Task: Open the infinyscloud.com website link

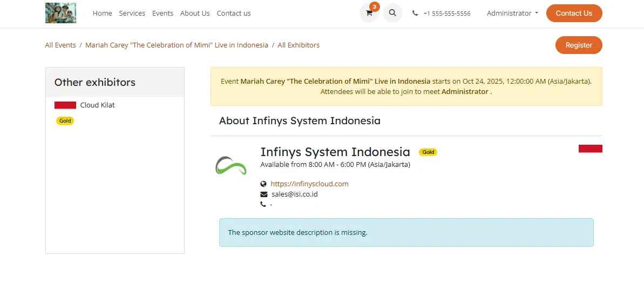Action: [309, 184]
